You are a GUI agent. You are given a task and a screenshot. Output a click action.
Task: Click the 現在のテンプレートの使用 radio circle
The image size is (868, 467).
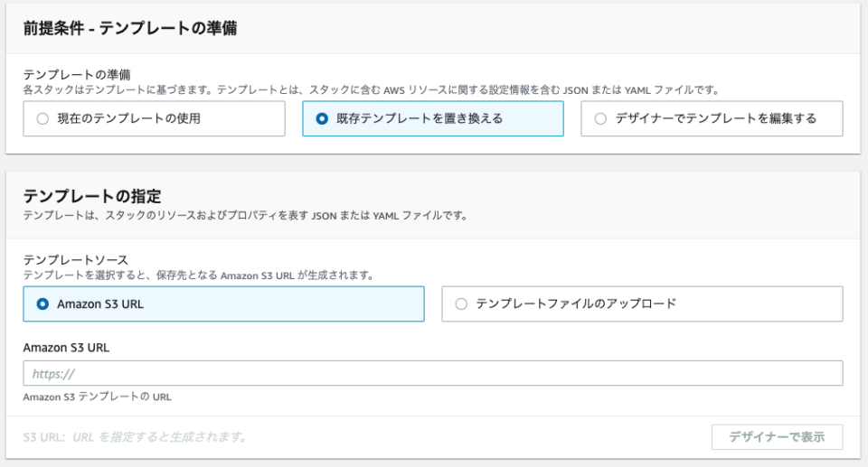pos(42,118)
